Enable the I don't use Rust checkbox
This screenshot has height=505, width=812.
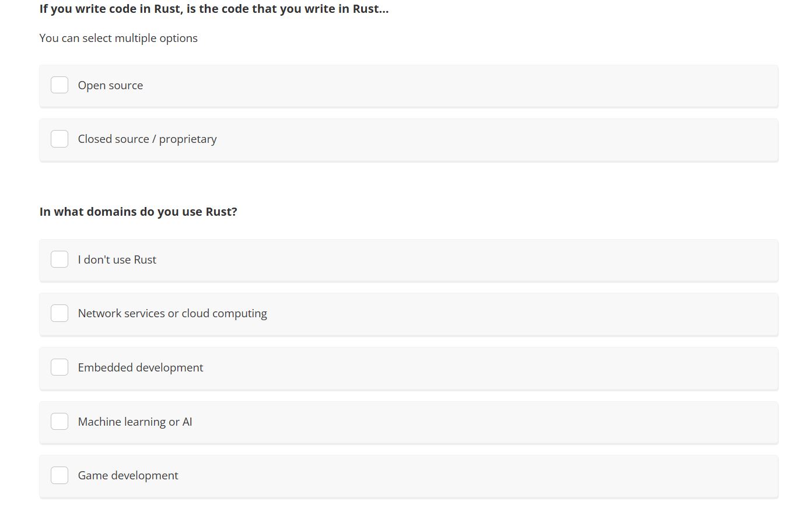pos(60,259)
